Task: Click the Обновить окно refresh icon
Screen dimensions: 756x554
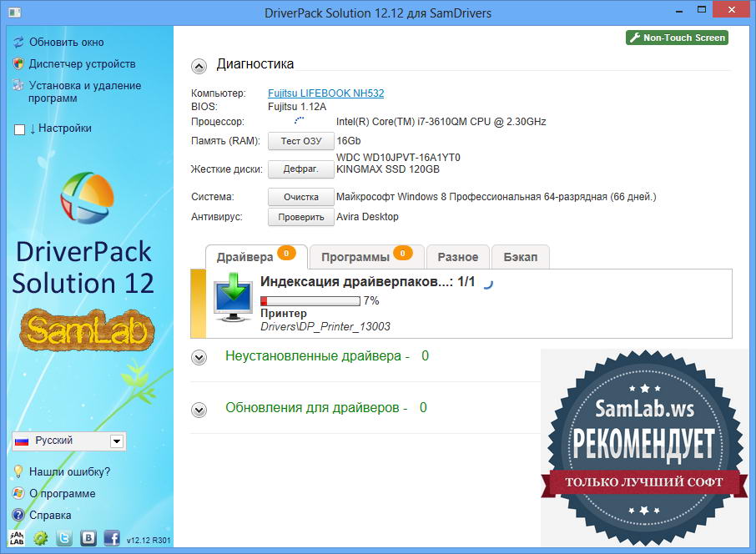Action: point(18,42)
